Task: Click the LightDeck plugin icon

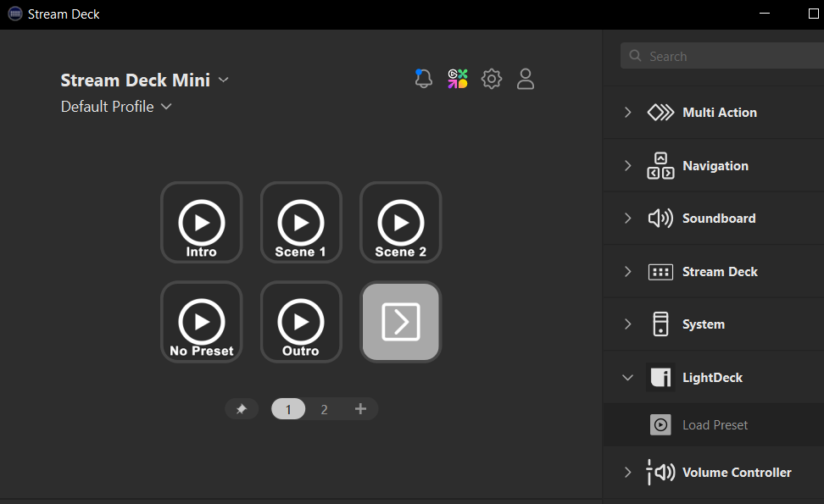Action: coord(660,377)
